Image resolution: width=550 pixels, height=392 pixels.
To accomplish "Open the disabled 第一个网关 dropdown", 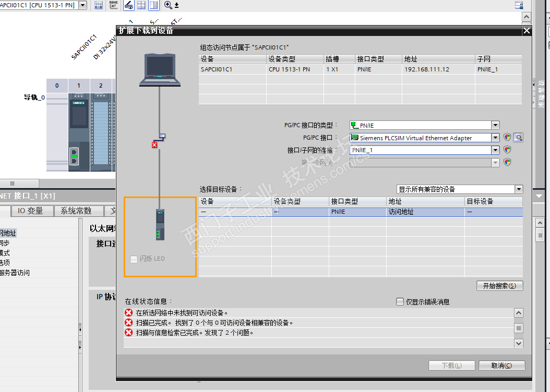I will tap(495, 163).
